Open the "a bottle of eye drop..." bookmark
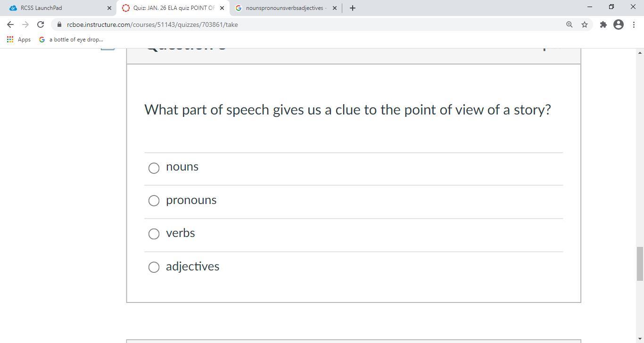 71,40
